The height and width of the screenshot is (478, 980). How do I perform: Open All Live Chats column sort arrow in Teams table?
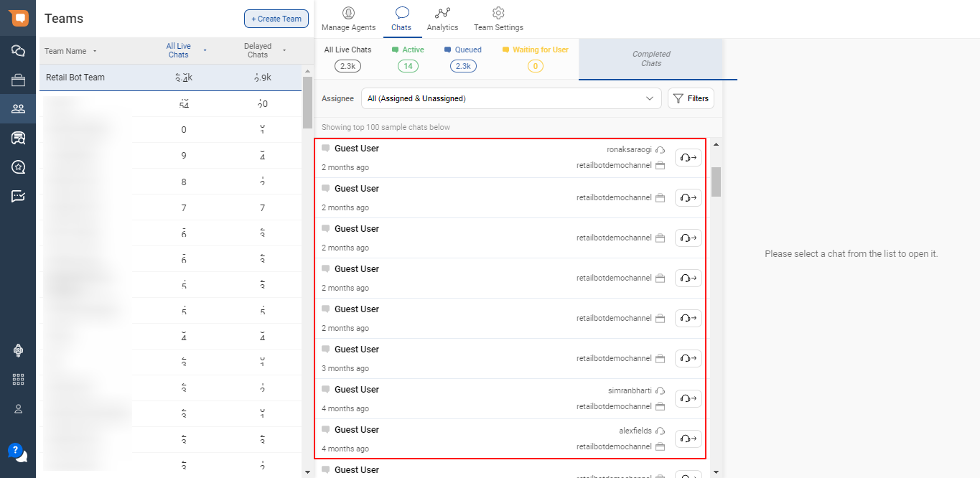205,50
